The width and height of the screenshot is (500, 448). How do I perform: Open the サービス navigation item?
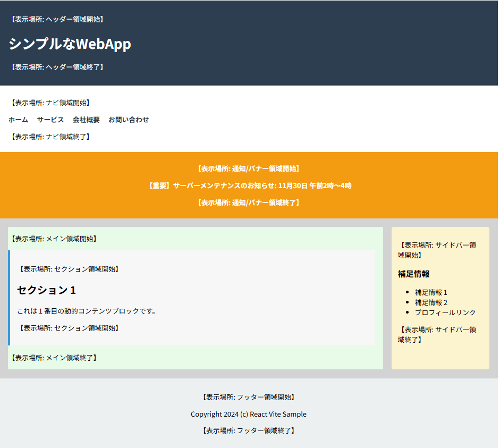(x=50, y=120)
